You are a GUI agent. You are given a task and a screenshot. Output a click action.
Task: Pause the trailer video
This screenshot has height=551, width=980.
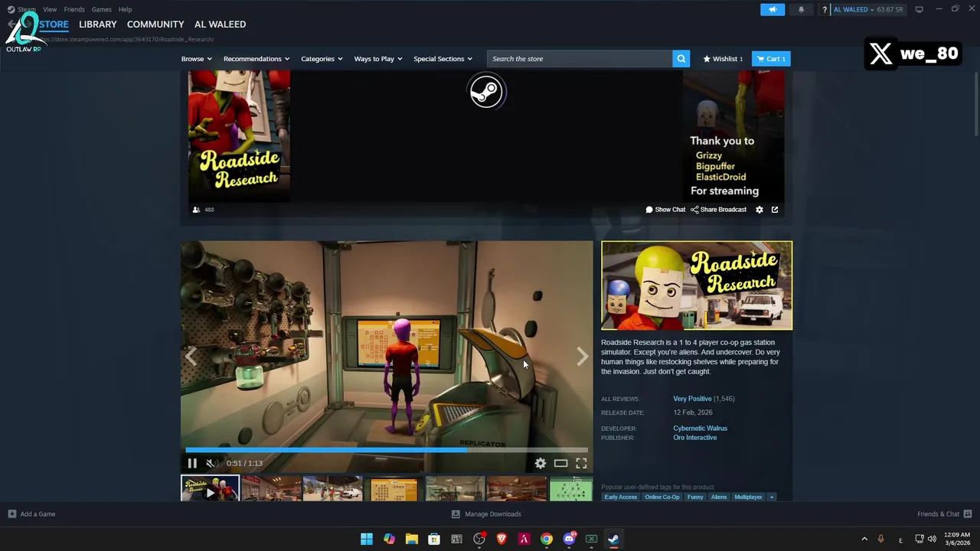click(192, 463)
